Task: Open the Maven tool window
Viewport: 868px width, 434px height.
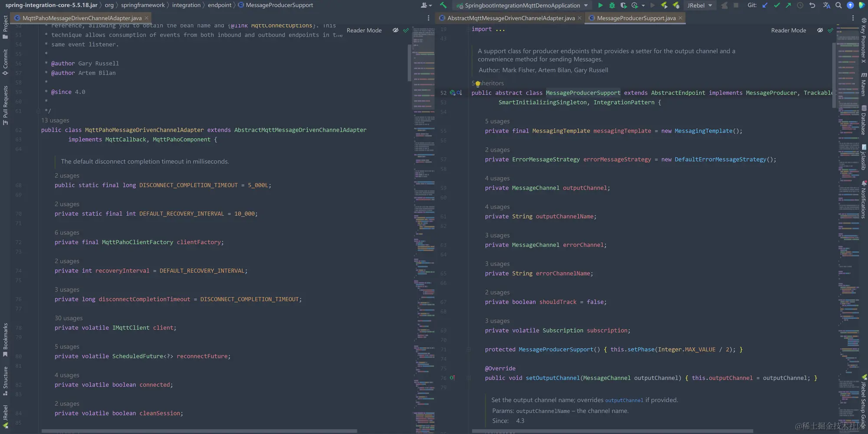Action: tap(863, 84)
